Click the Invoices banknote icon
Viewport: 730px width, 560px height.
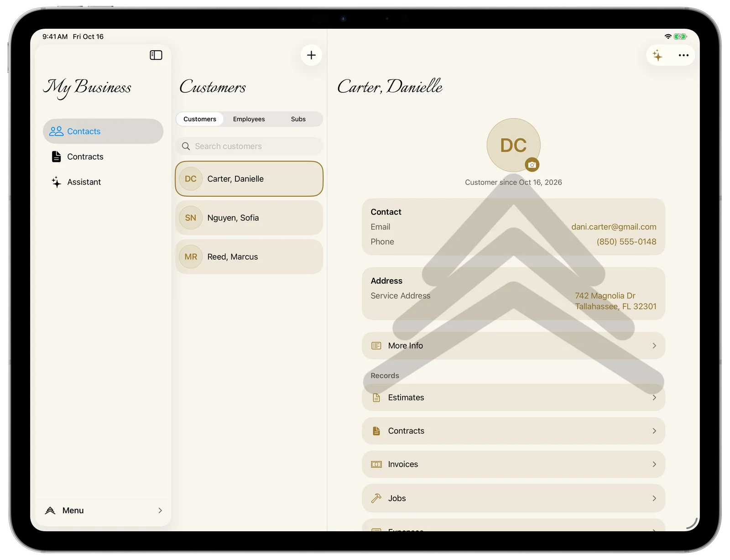tap(376, 465)
